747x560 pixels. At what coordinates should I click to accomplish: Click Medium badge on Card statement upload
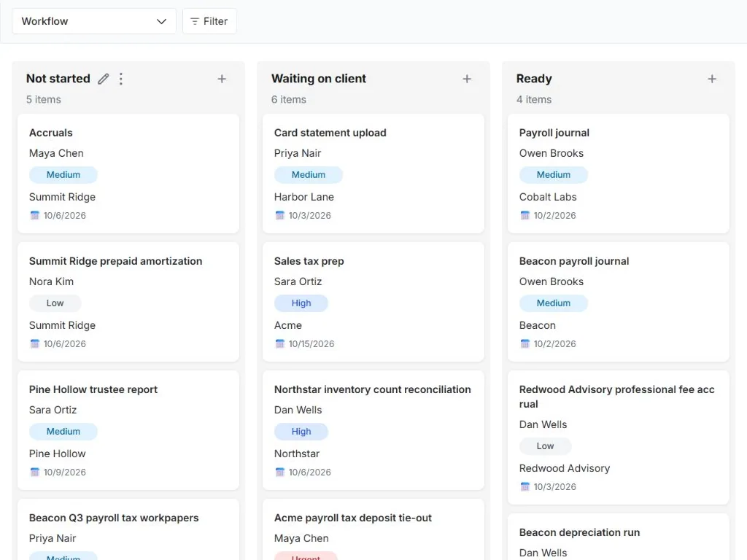(x=309, y=175)
